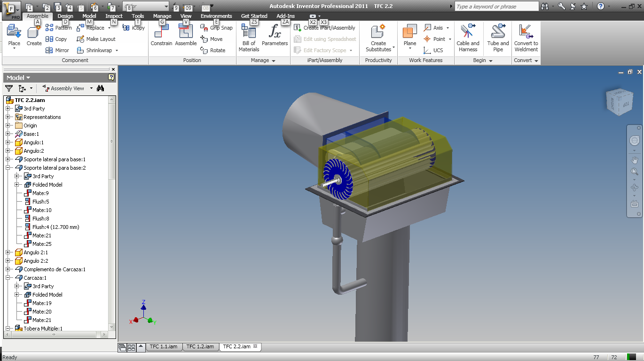
Task: Start Cable and Harness environment
Action: 468,38
